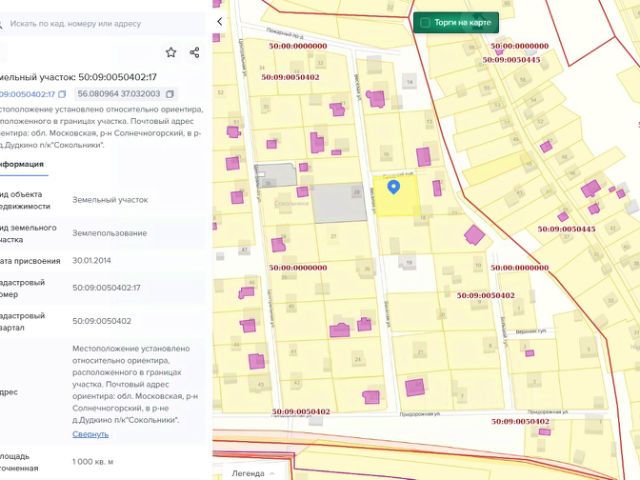
Task: Select the coordinates text 56.080964 37.032003
Action: click(x=119, y=94)
